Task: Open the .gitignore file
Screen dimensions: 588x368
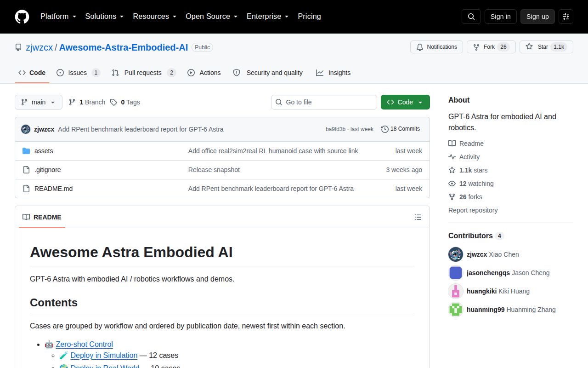Action: [x=48, y=170]
